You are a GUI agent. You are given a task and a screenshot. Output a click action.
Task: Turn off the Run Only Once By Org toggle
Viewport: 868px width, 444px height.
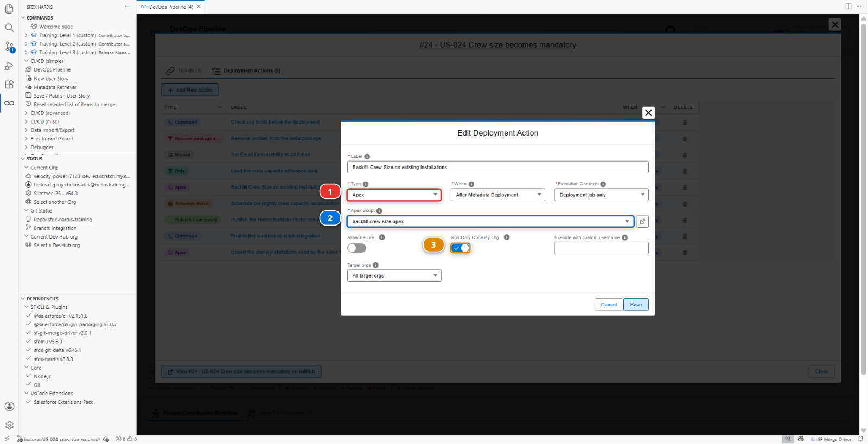[x=461, y=248]
